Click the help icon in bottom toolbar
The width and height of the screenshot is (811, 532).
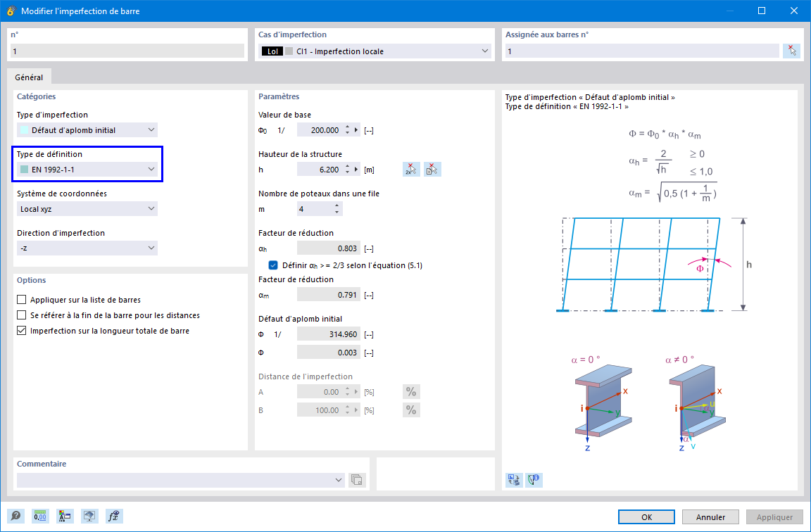click(15, 516)
